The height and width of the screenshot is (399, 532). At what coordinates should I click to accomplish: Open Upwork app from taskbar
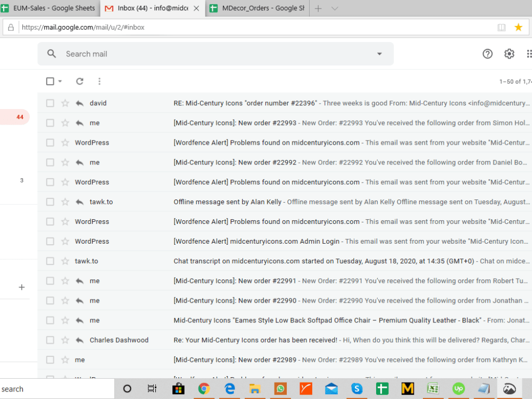(x=459, y=389)
